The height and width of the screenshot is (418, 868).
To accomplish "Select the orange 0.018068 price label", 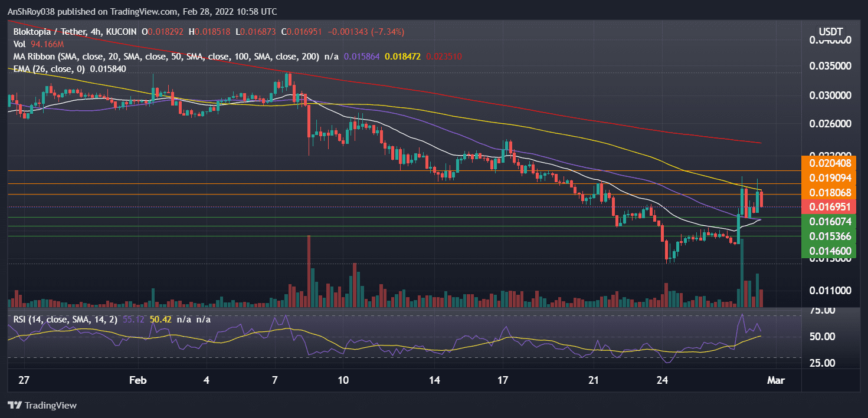I will pos(831,192).
